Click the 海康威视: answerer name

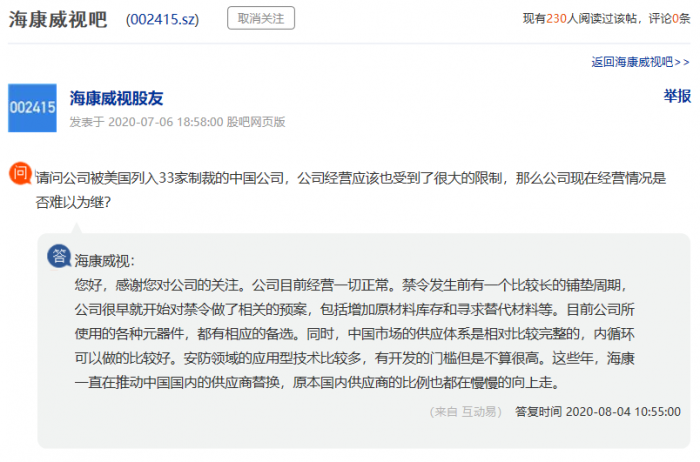(103, 260)
